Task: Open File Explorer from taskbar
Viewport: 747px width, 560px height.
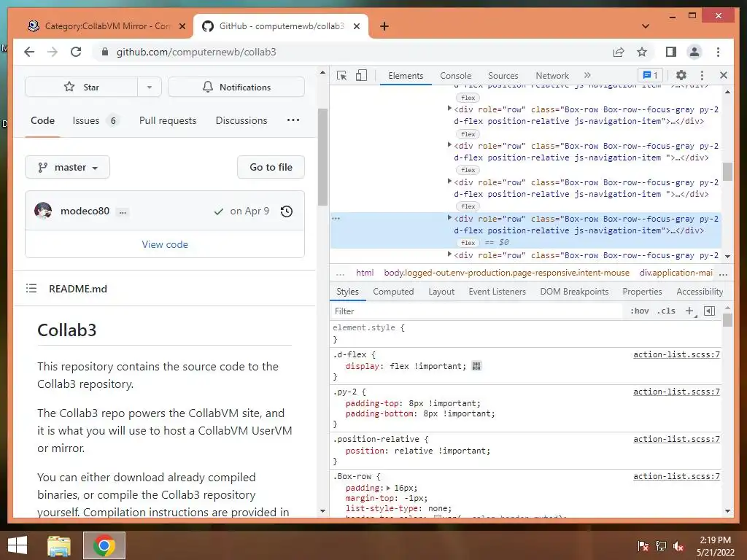Action: [58, 545]
